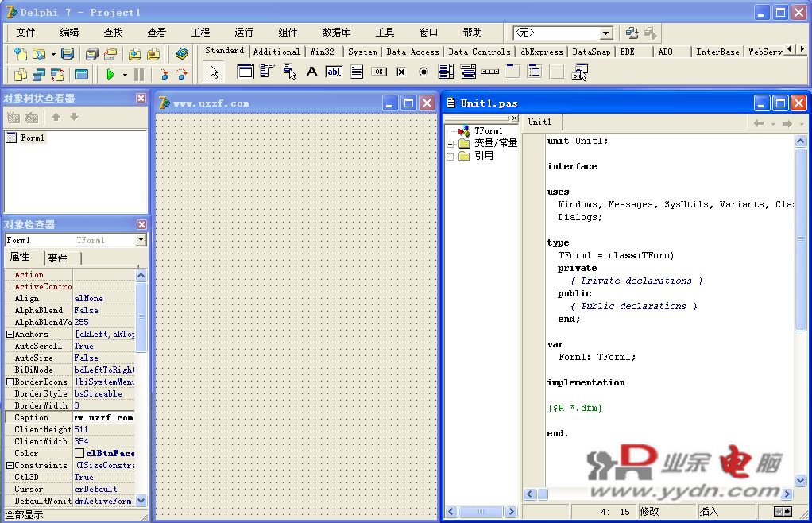Select Form1 in object tree view
Viewport: 812px width, 523px height.
(32, 138)
